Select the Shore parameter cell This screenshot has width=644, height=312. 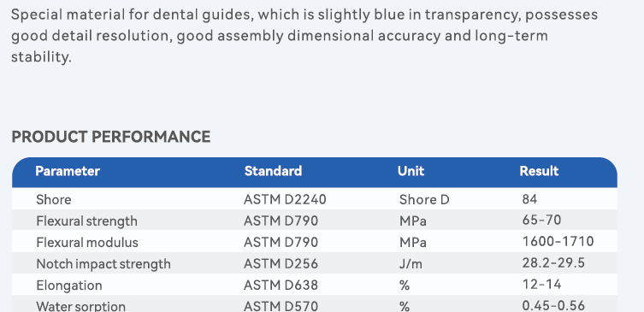pyautogui.click(x=54, y=199)
